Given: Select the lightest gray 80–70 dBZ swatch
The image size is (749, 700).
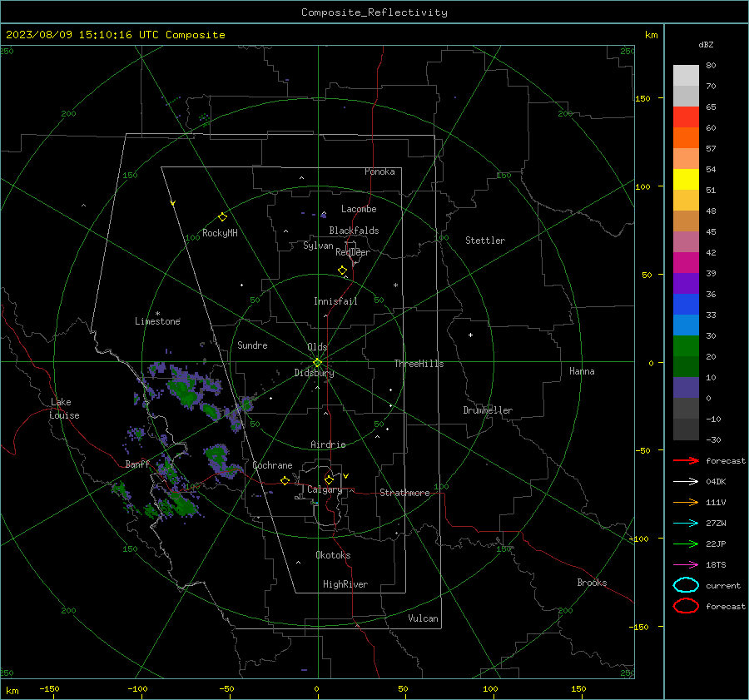Looking at the screenshot, I should coord(686,75).
